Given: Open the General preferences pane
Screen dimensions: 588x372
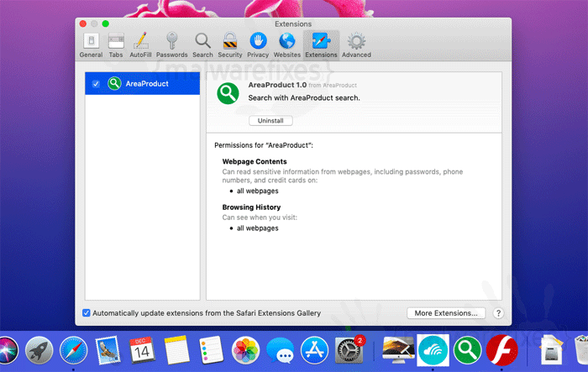Looking at the screenshot, I should tap(91, 45).
